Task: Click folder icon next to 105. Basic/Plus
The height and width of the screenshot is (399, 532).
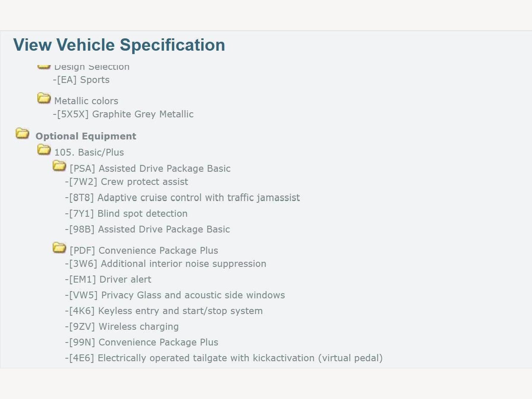Action: [44, 150]
